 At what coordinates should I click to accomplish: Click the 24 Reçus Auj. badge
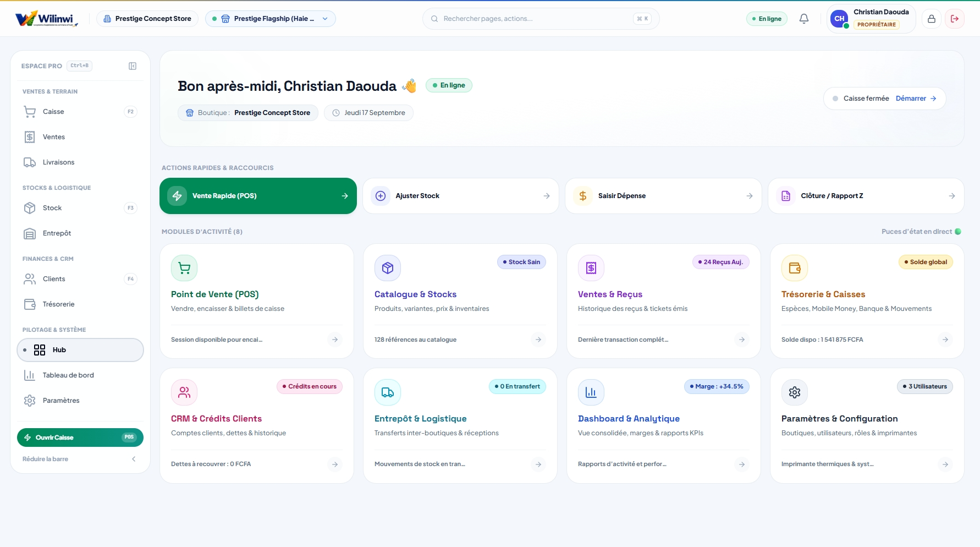(720, 262)
